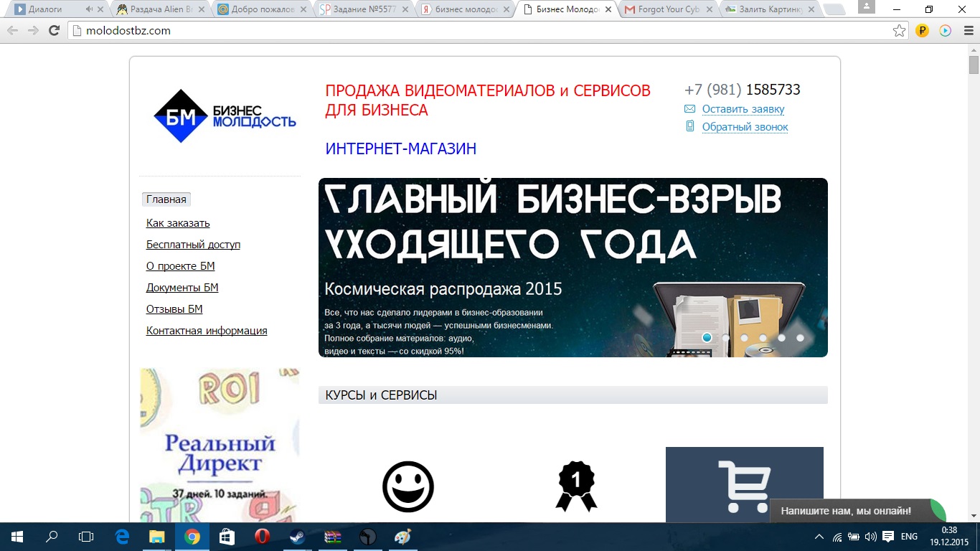This screenshot has width=980, height=551.
Task: Bookmark this page with the star icon
Action: point(899,31)
